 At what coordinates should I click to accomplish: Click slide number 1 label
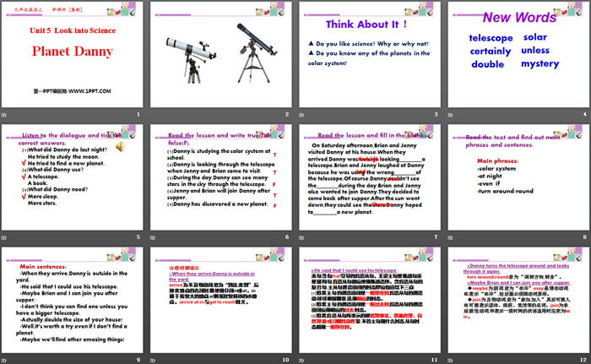tap(138, 114)
